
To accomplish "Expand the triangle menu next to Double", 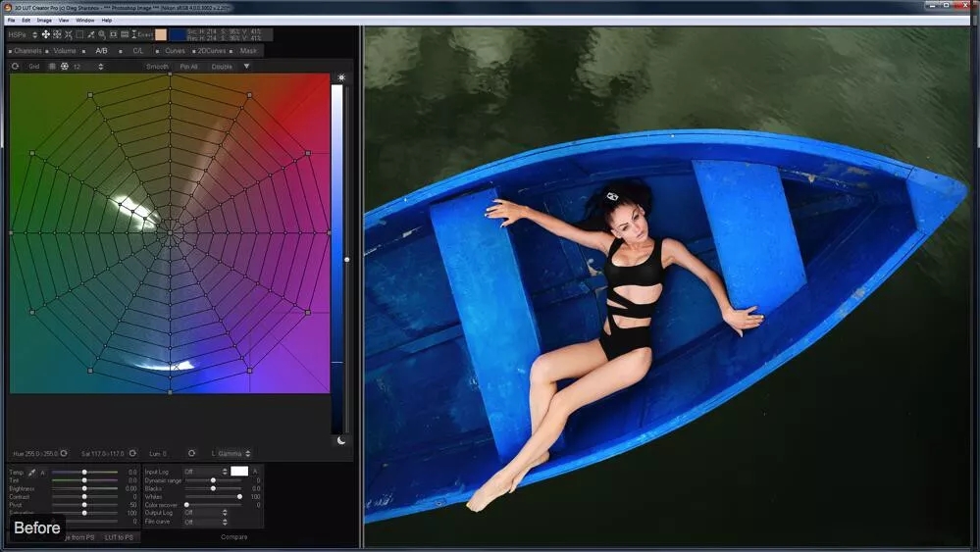I will click(246, 67).
